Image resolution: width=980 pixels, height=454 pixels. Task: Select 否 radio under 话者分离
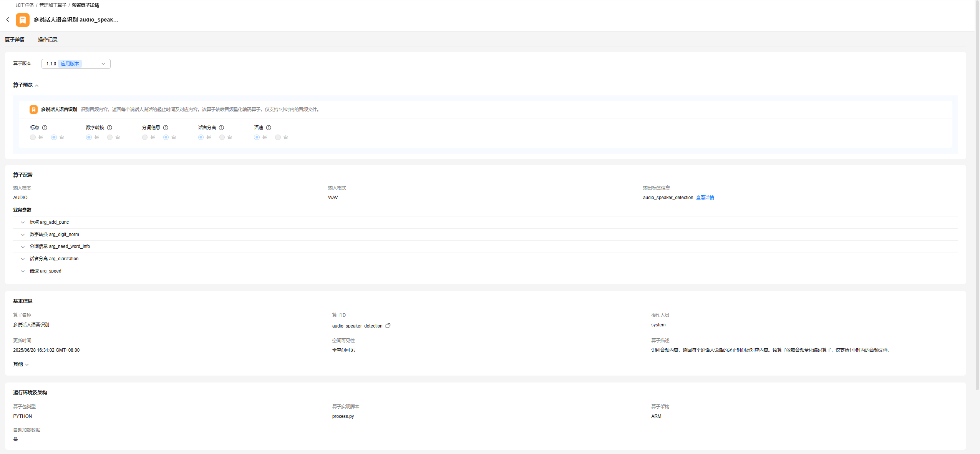coord(222,137)
